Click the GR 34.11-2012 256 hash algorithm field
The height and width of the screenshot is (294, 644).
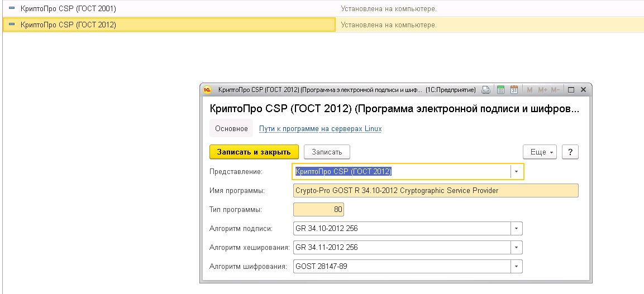pos(402,247)
